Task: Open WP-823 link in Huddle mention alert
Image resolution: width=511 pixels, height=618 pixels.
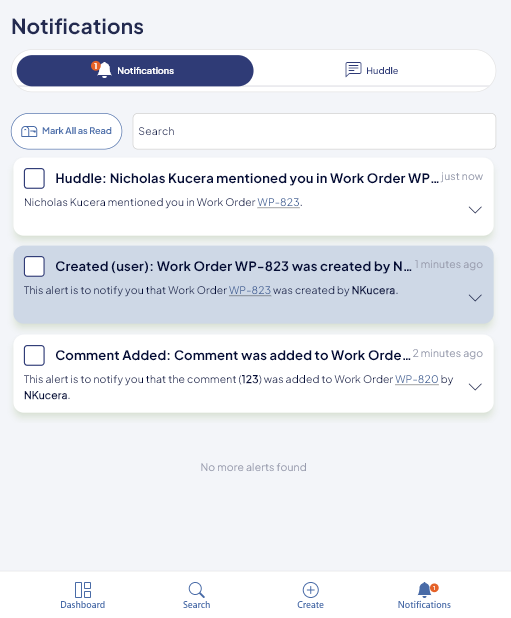Action: tap(279, 202)
